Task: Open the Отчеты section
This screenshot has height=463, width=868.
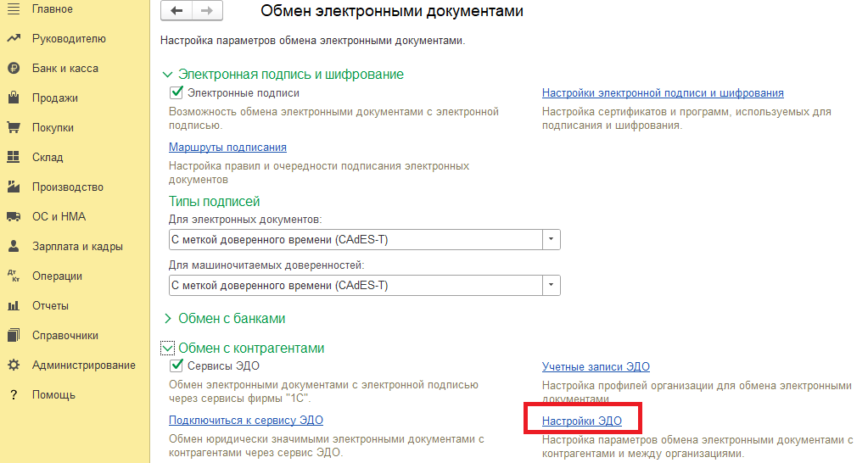Action: tap(50, 305)
